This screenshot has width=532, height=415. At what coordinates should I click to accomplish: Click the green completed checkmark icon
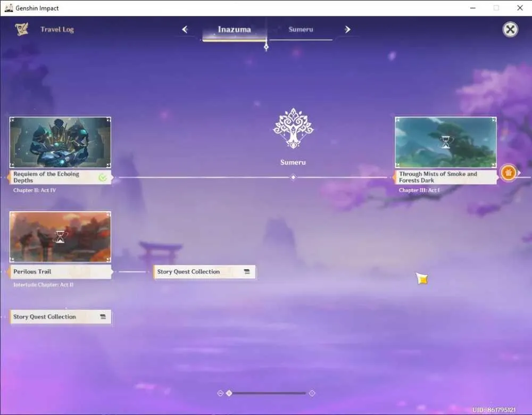pyautogui.click(x=103, y=178)
